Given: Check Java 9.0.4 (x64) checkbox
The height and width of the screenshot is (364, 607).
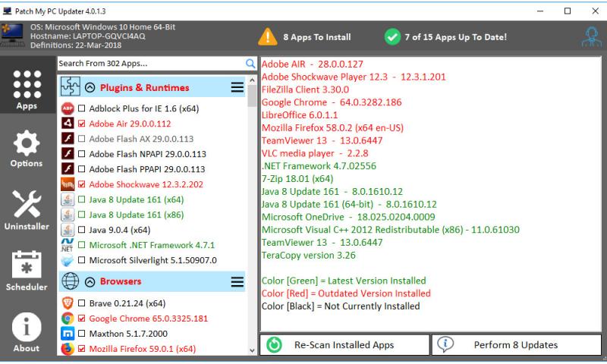Looking at the screenshot, I should [82, 230].
